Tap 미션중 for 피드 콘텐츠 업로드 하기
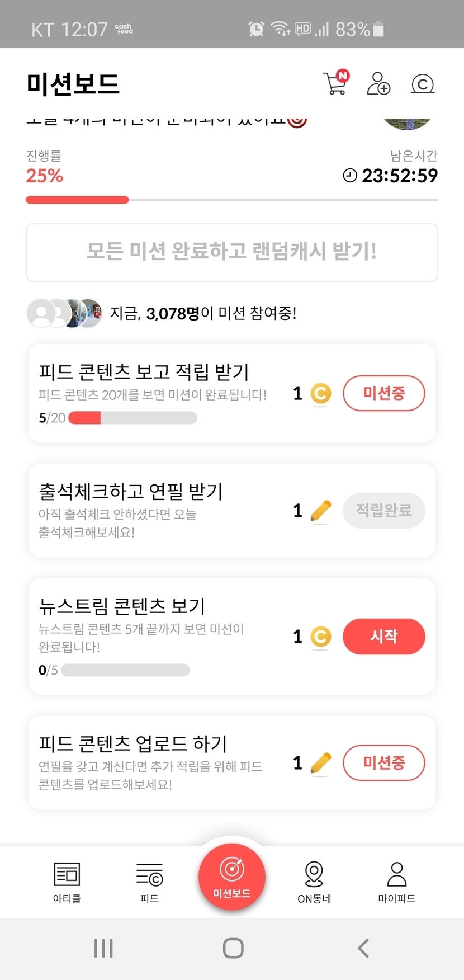Screen dimensions: 464x980 383,762
